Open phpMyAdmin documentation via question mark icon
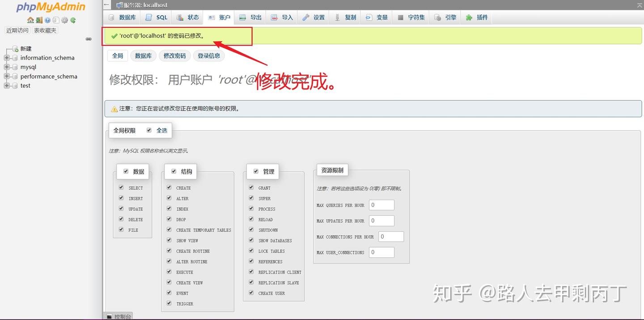Viewport: 644px width, 320px height. click(47, 20)
